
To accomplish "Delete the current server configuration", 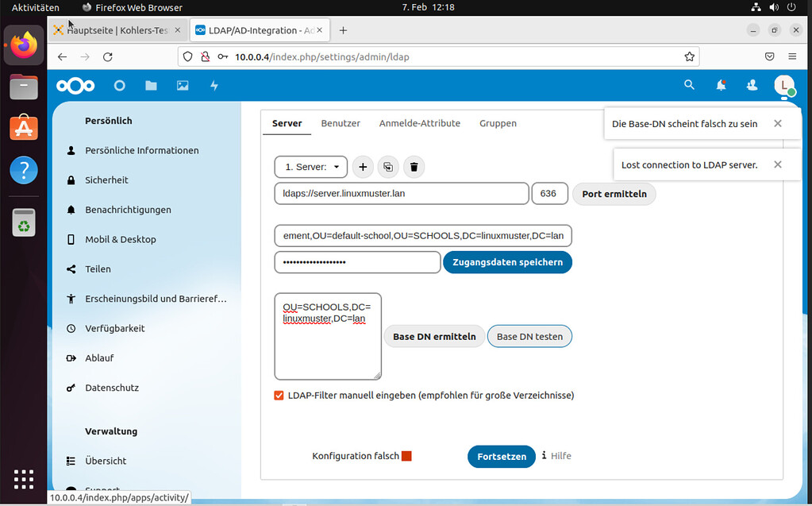I will pyautogui.click(x=414, y=167).
